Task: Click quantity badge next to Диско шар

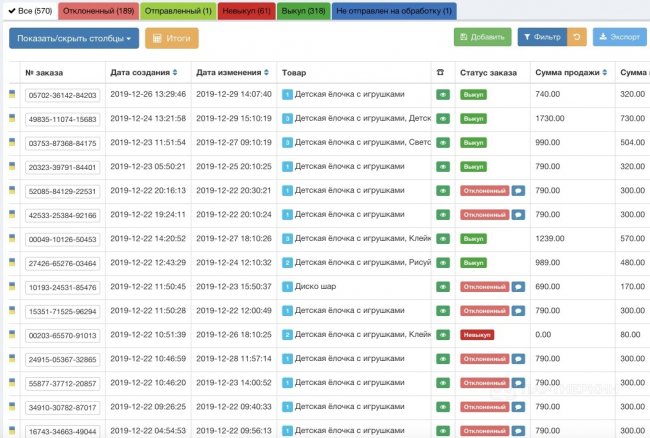Action: 287,287
